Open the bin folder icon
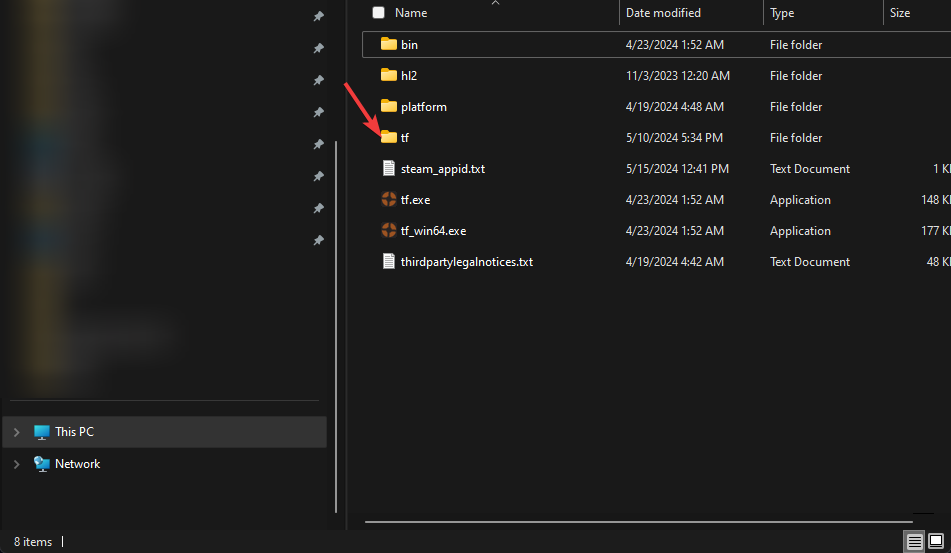Viewport: 951px width, 553px height. [389, 44]
